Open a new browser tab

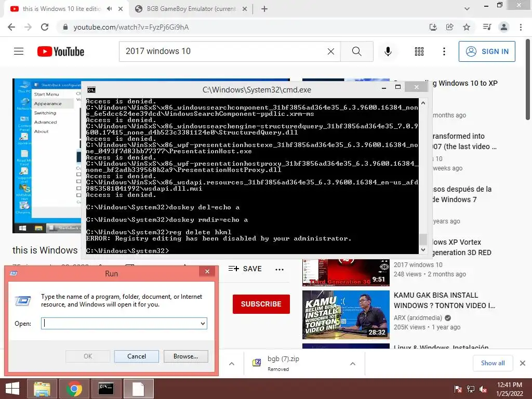click(264, 9)
